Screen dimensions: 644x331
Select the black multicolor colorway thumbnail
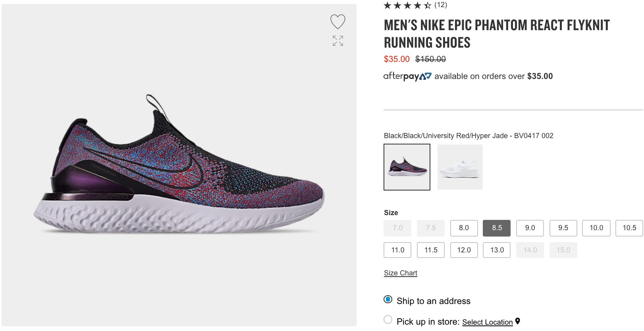(x=407, y=167)
